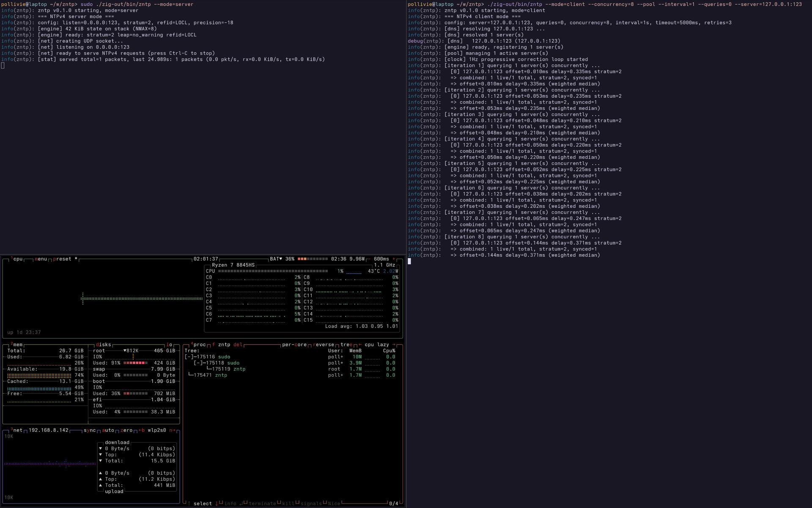Image resolution: width=812 pixels, height=508 pixels.
Task: Click the left arrow before cpu lazy sorting
Action: (x=360, y=345)
